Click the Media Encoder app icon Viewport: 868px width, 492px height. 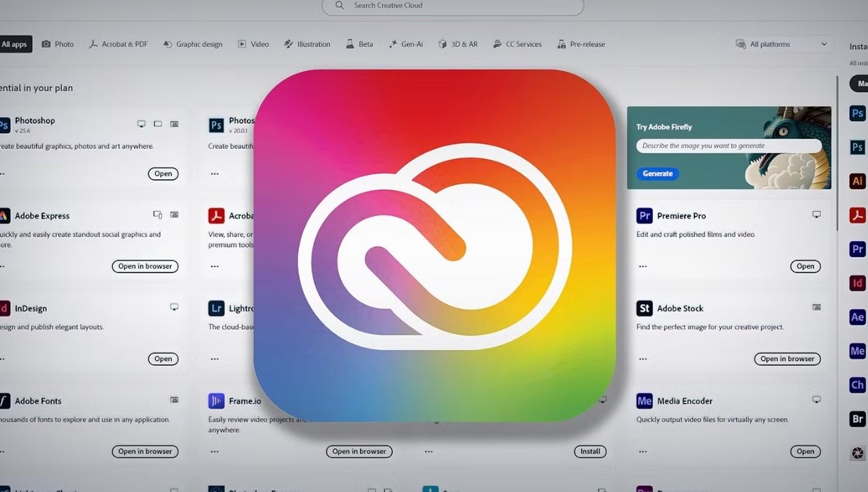[644, 401]
